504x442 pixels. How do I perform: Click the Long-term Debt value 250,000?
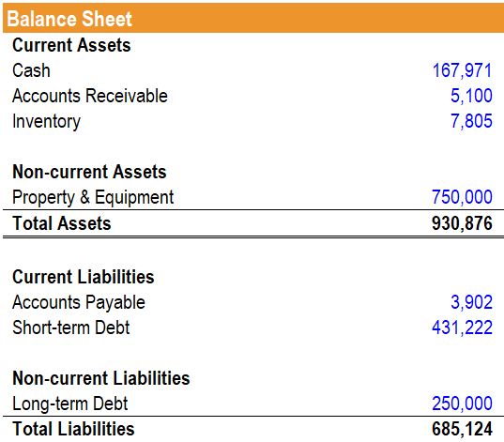coord(462,404)
